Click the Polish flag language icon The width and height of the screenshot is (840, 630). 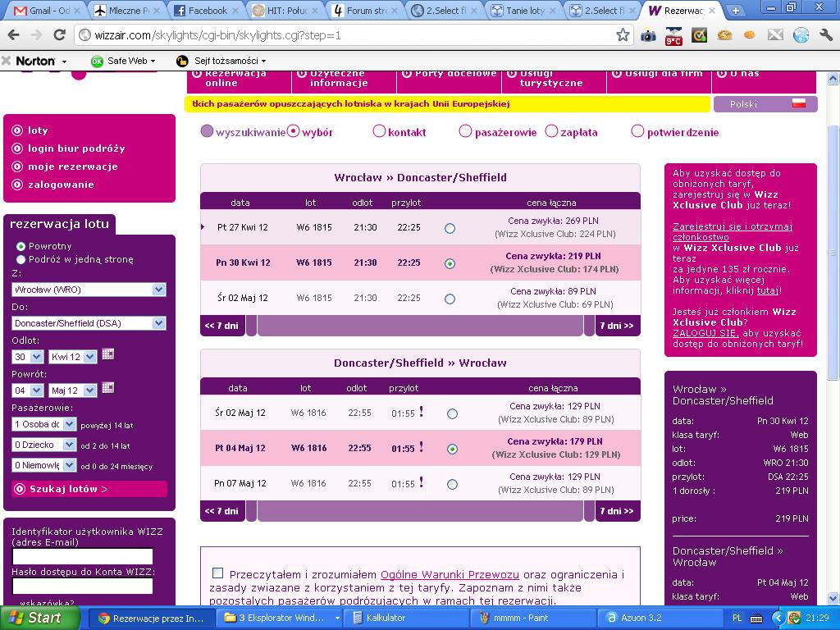[799, 104]
